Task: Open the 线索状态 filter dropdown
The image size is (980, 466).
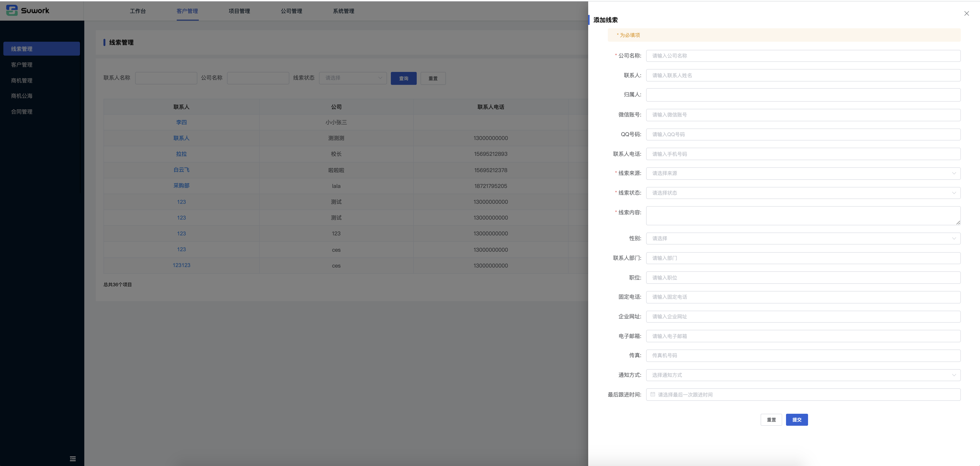Action: 353,78
